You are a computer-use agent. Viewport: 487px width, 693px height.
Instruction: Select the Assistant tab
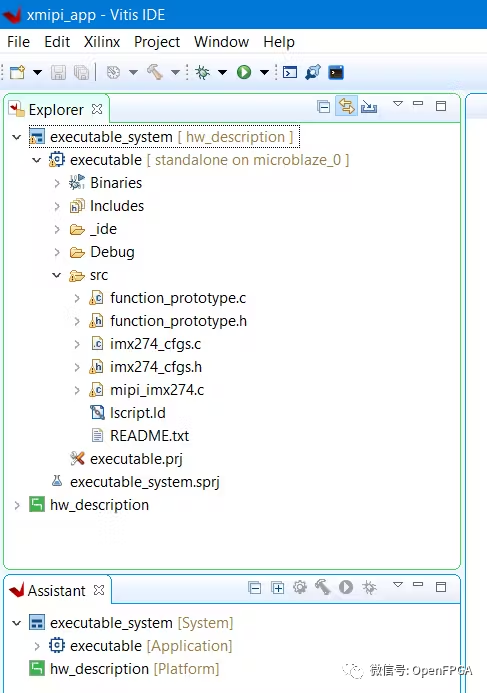[57, 590]
